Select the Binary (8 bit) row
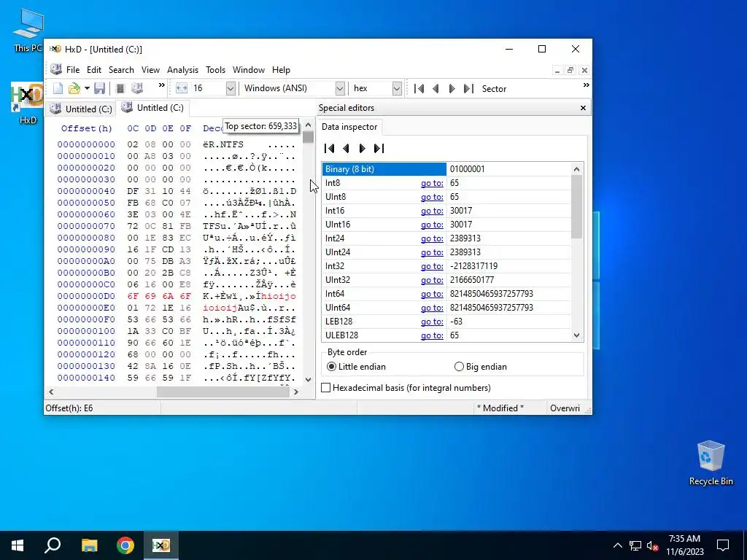The image size is (747, 560). [384, 169]
